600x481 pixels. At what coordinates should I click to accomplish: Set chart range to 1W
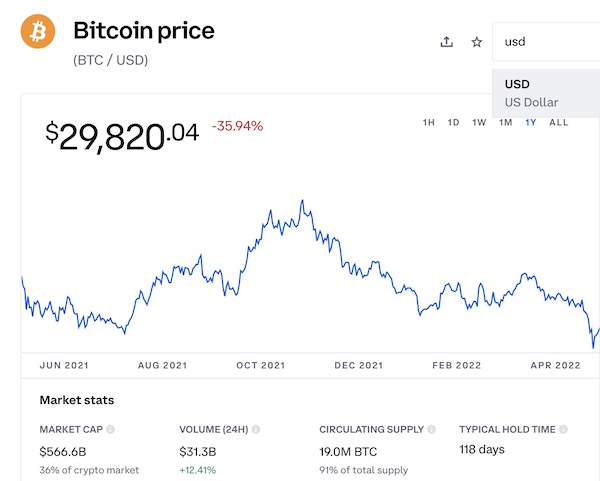tap(479, 122)
